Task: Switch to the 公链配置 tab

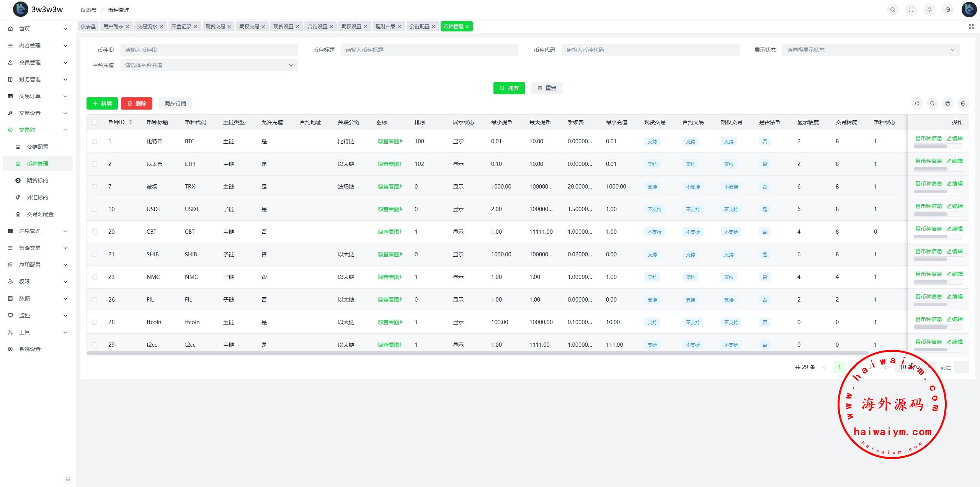Action: click(419, 26)
